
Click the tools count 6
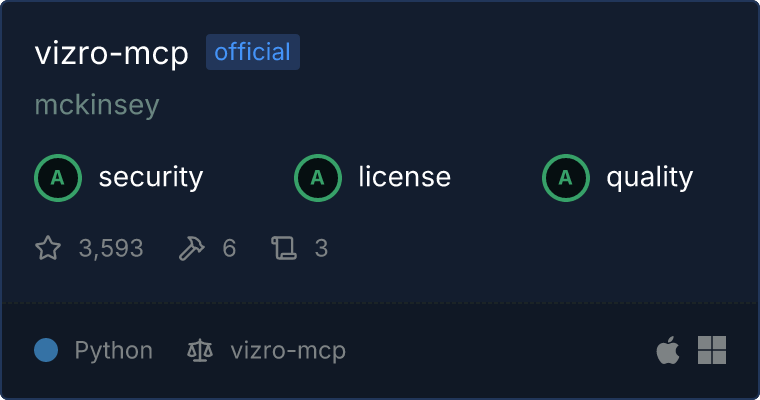point(229,248)
